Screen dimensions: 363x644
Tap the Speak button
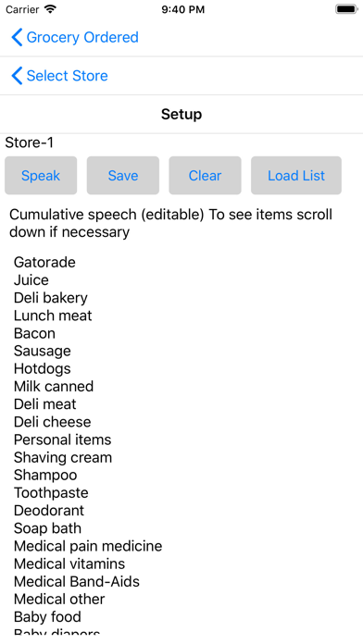point(41,176)
